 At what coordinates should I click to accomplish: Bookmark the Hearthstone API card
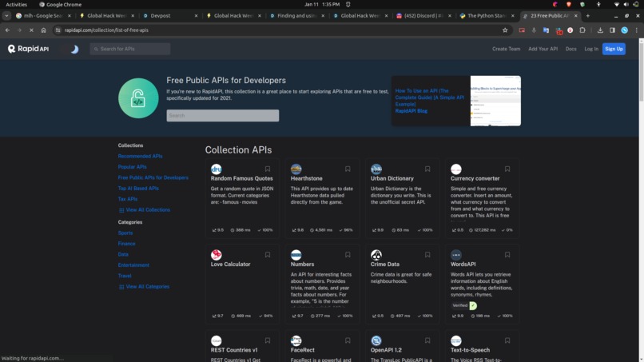coord(348,169)
